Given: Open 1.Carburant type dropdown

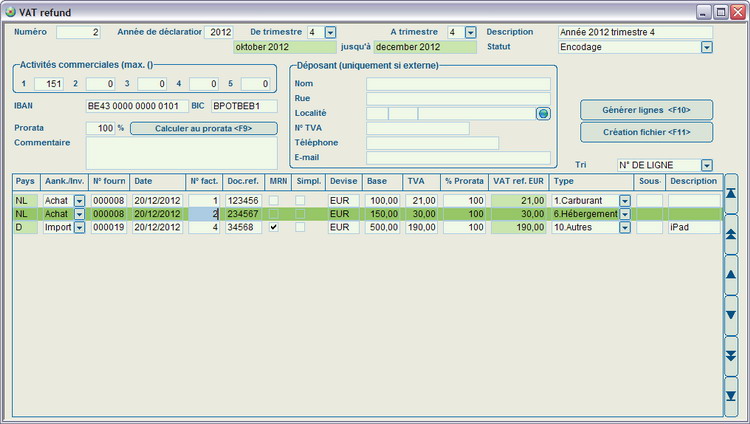Looking at the screenshot, I should (625, 201).
